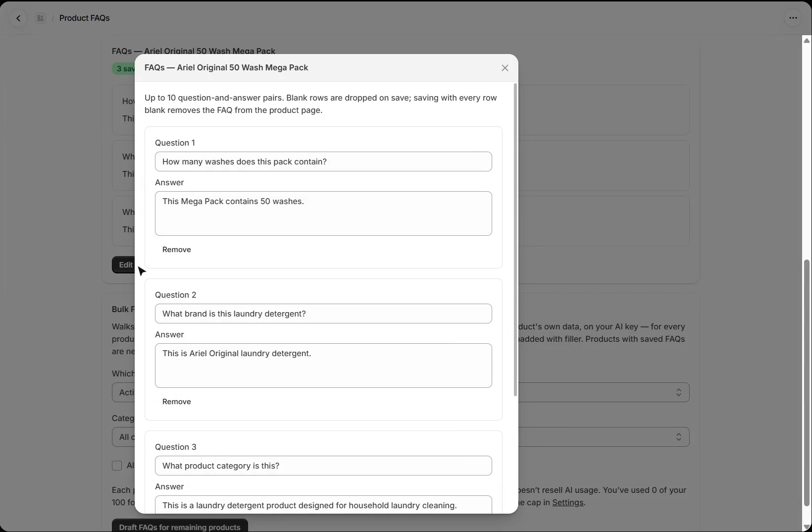Edit the Question 1 input field
This screenshot has height=532, width=812.
323,161
